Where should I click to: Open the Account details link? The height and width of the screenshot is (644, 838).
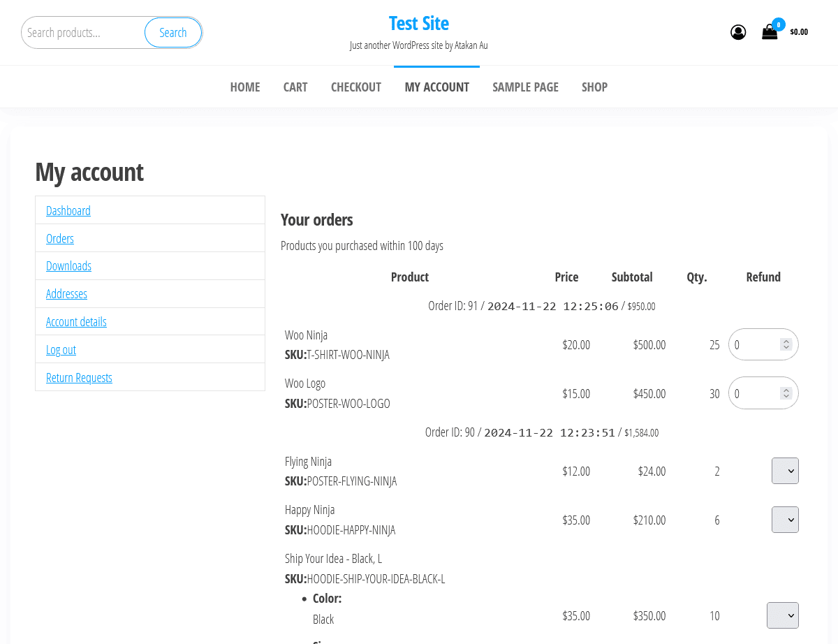(x=76, y=321)
